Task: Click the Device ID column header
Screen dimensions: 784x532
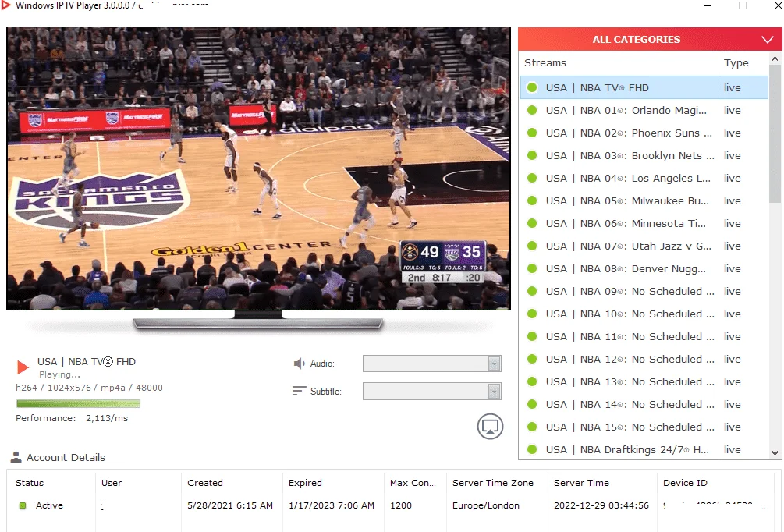Action: pyautogui.click(x=685, y=483)
